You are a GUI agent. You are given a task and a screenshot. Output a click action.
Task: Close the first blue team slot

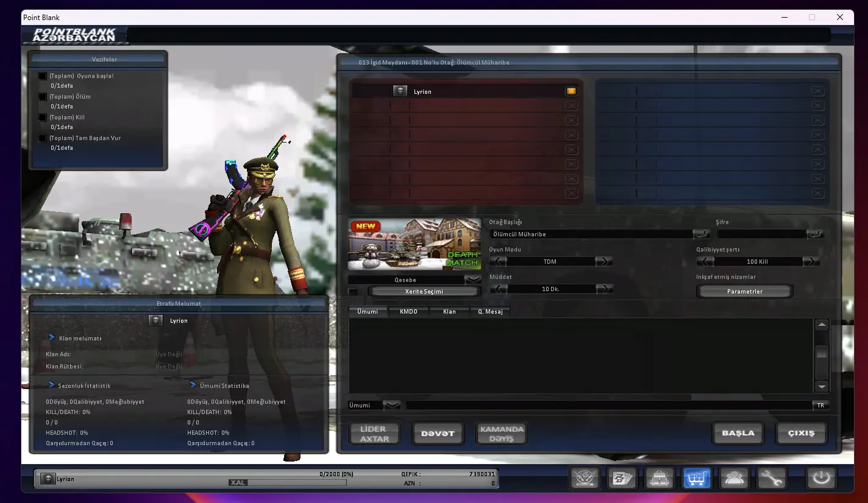coord(817,91)
